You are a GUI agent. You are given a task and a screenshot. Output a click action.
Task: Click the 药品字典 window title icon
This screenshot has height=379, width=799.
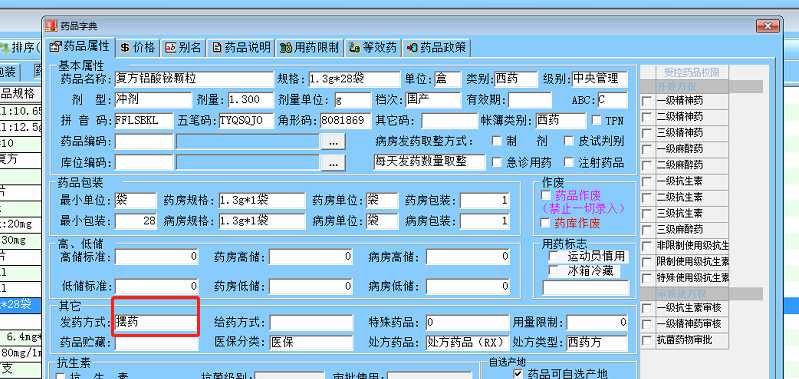(x=51, y=25)
